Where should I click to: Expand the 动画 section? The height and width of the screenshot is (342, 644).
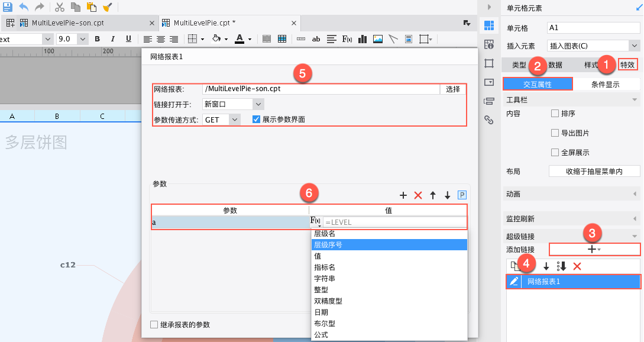click(x=635, y=193)
